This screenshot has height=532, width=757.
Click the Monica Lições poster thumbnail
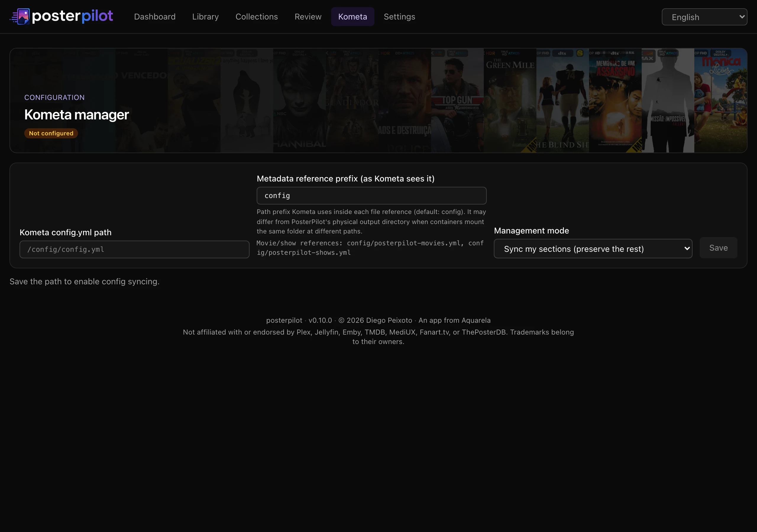click(720, 100)
